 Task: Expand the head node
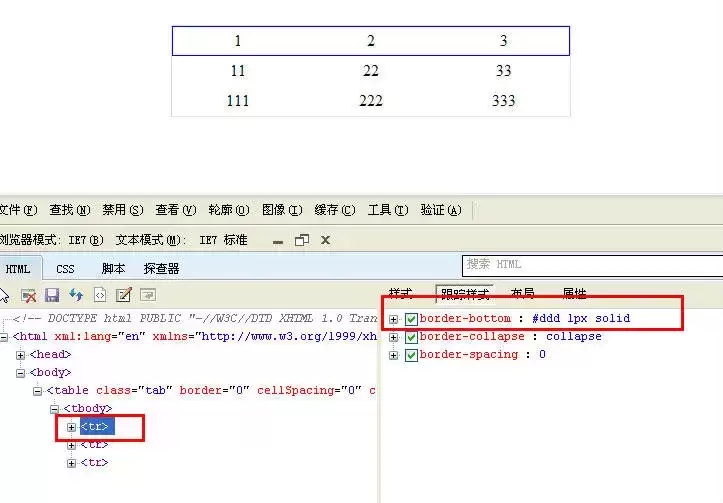[20, 355]
